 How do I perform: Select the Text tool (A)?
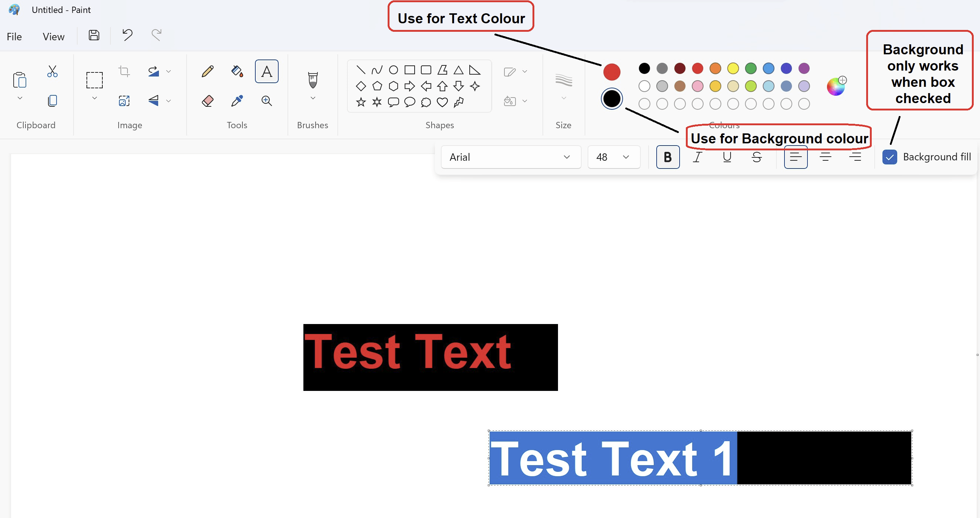pyautogui.click(x=266, y=71)
